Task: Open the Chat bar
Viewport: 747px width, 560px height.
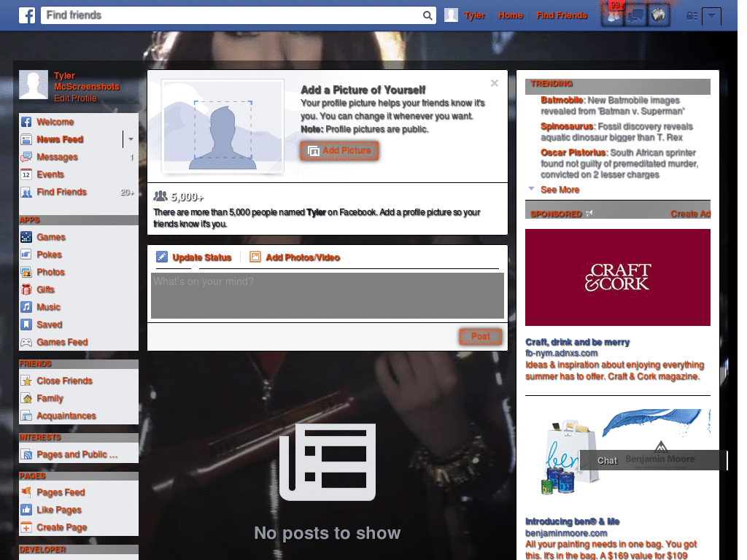Action: pyautogui.click(x=654, y=460)
